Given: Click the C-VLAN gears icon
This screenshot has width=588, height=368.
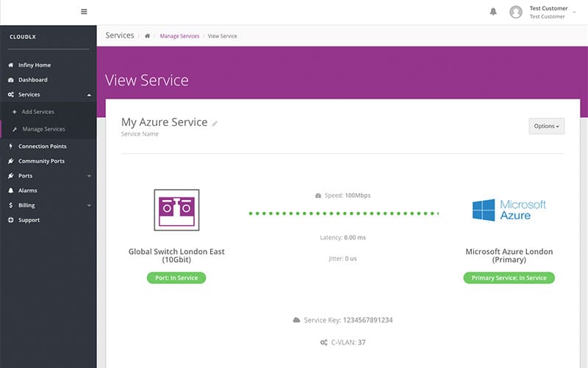Looking at the screenshot, I should (323, 342).
